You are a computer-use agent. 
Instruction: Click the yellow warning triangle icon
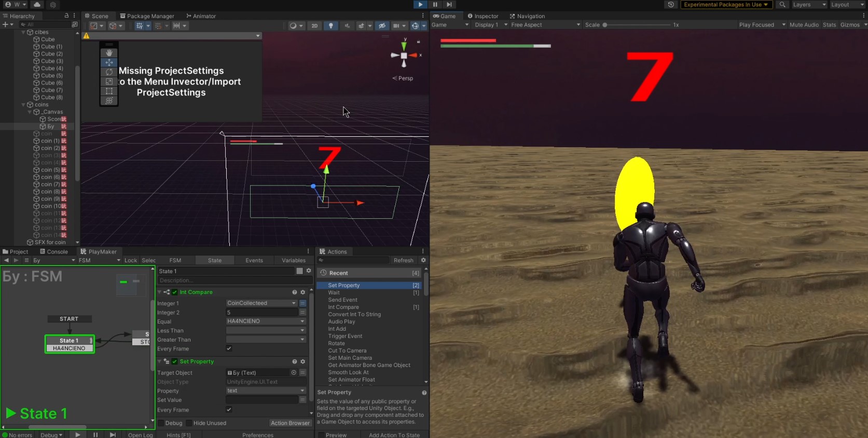(x=86, y=36)
